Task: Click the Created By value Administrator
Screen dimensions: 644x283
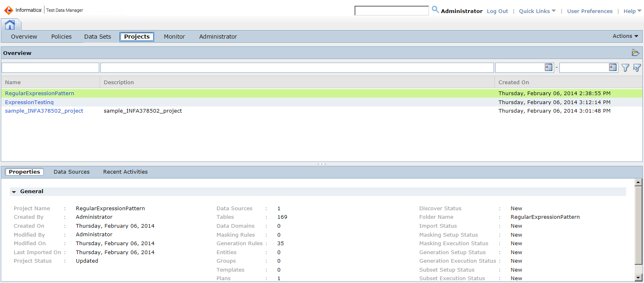Action: pyautogui.click(x=94, y=217)
